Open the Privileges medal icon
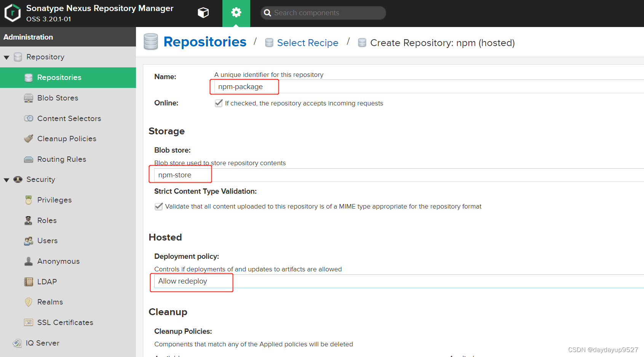644x357 pixels. click(x=29, y=200)
